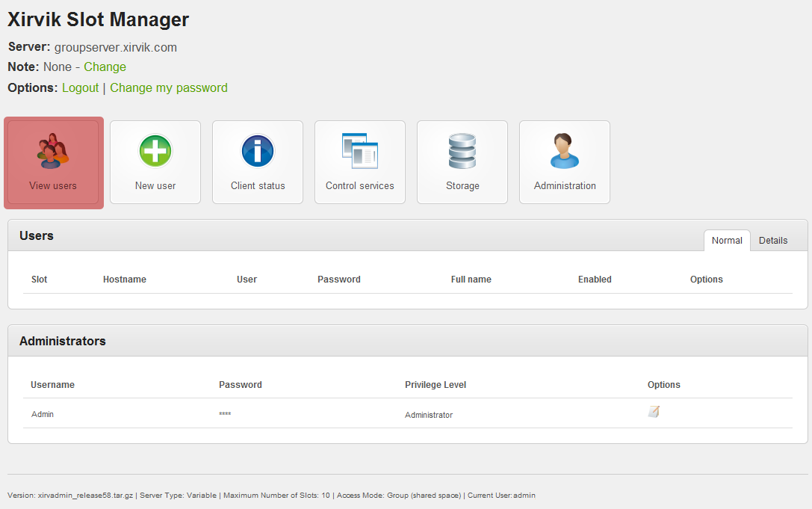The height and width of the screenshot is (509, 812).
Task: Open the View users panel
Action: 53,162
